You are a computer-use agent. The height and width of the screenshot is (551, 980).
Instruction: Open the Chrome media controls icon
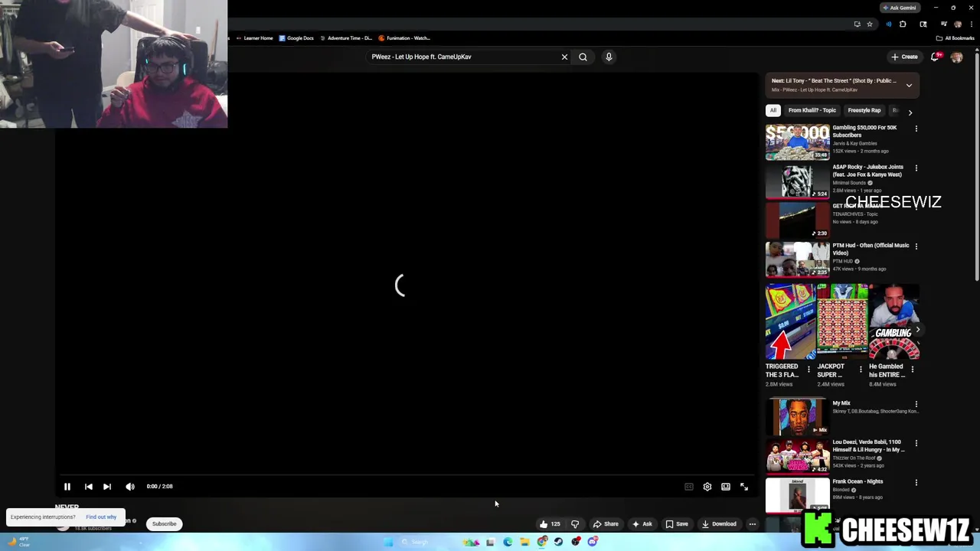943,24
